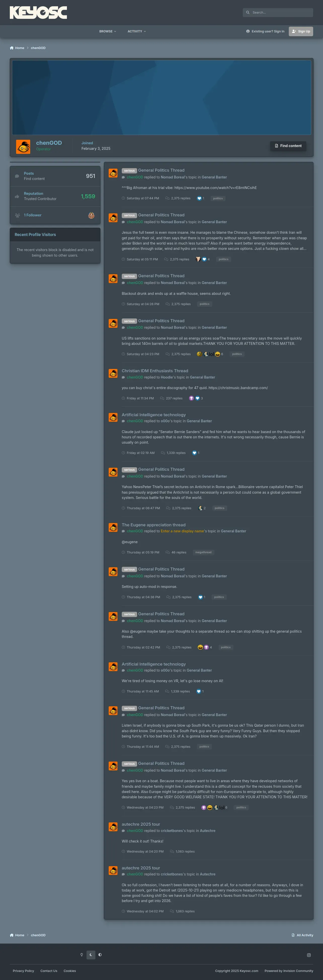Image resolution: width=323 pixels, height=980 pixels.
Task: Open chenGOD's profile avatar in header
Action: (23, 147)
